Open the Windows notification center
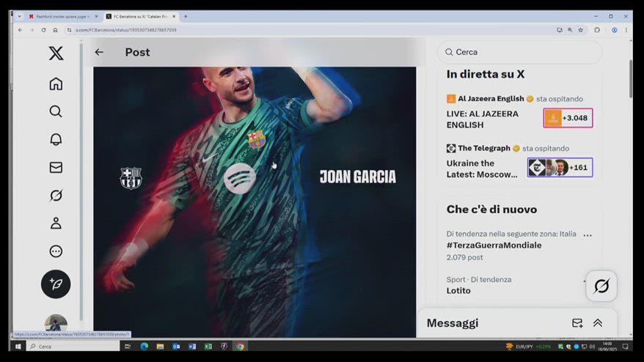 pos(625,347)
